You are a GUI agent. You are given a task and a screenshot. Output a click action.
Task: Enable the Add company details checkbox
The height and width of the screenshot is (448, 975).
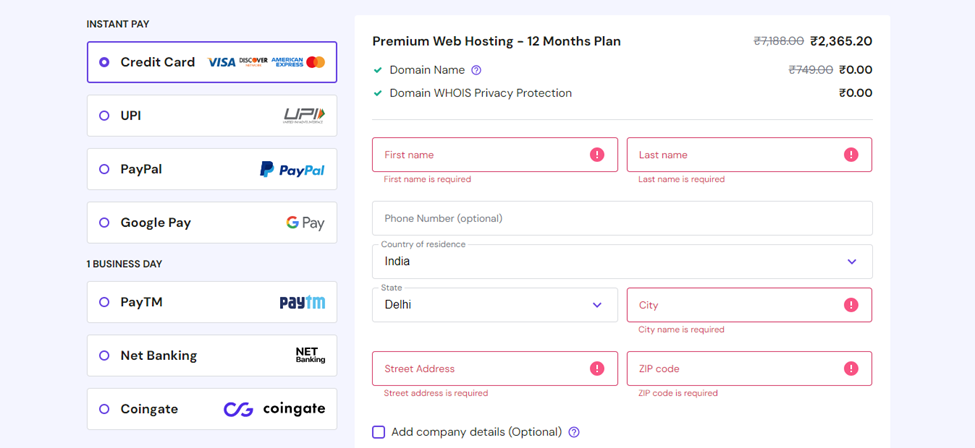(379, 432)
